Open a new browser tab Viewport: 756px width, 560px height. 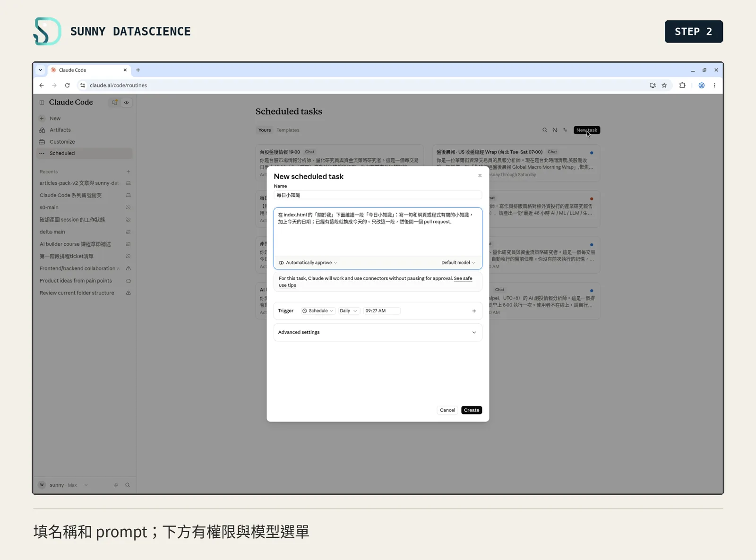[138, 70]
